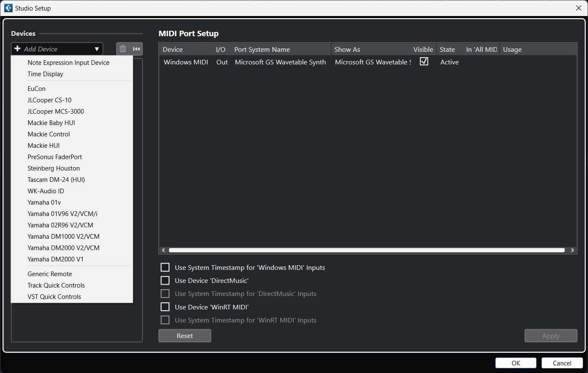This screenshot has width=588, height=373.
Task: Click the plus icon on Add Device
Action: point(17,49)
